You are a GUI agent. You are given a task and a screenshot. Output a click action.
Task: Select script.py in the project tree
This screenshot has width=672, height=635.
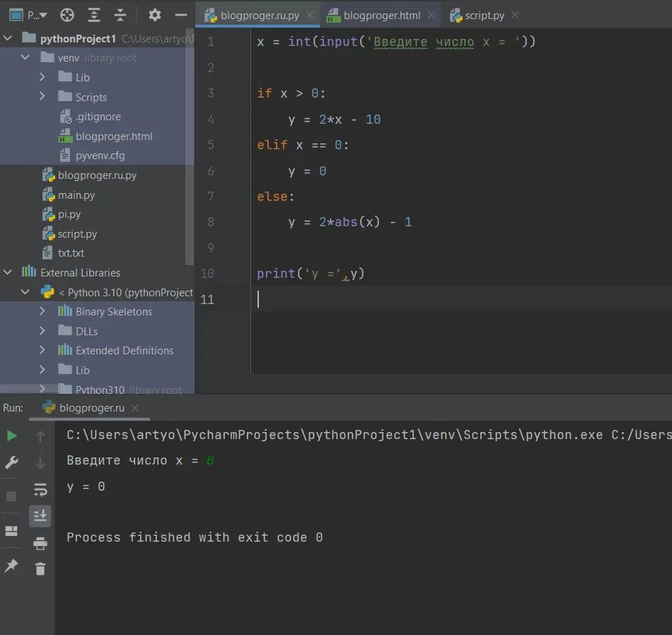point(70,234)
